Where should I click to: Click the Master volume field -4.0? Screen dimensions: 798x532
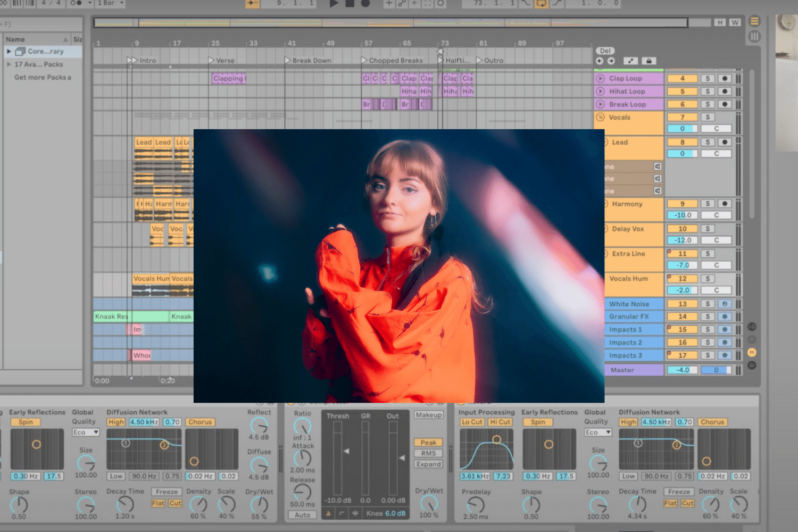tap(683, 370)
